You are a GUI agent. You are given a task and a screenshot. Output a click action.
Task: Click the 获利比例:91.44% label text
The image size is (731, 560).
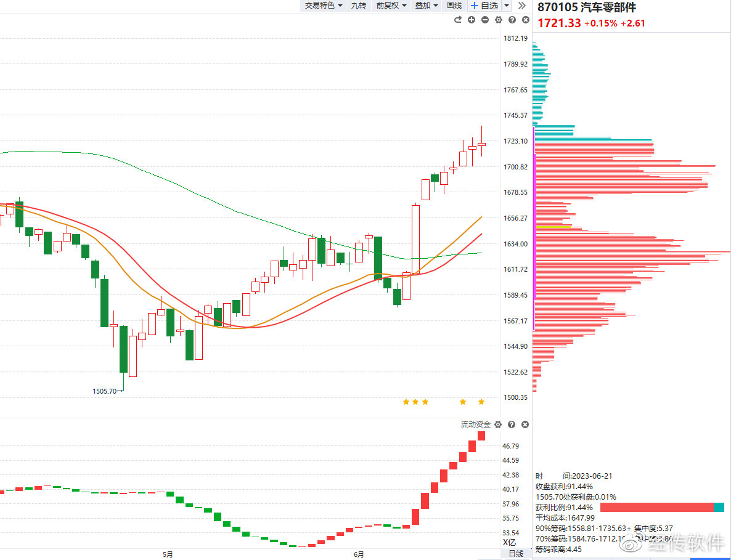[x=564, y=508]
